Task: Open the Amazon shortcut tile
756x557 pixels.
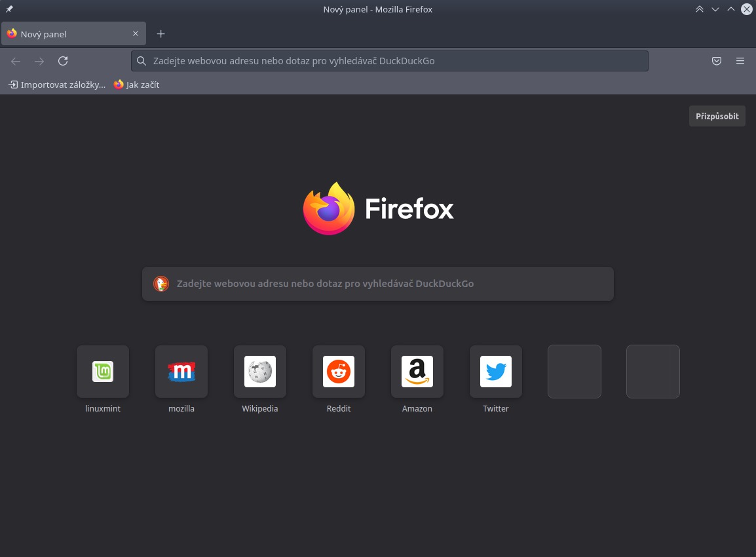Action: (417, 372)
